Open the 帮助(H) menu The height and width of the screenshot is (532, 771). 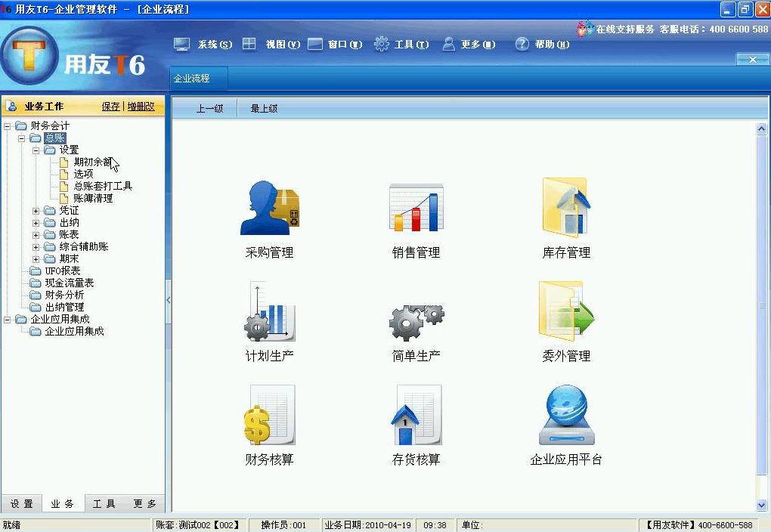point(553,45)
